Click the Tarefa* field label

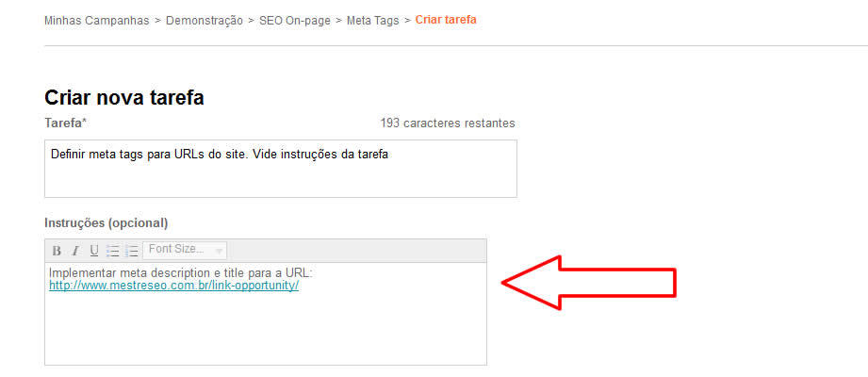click(65, 123)
